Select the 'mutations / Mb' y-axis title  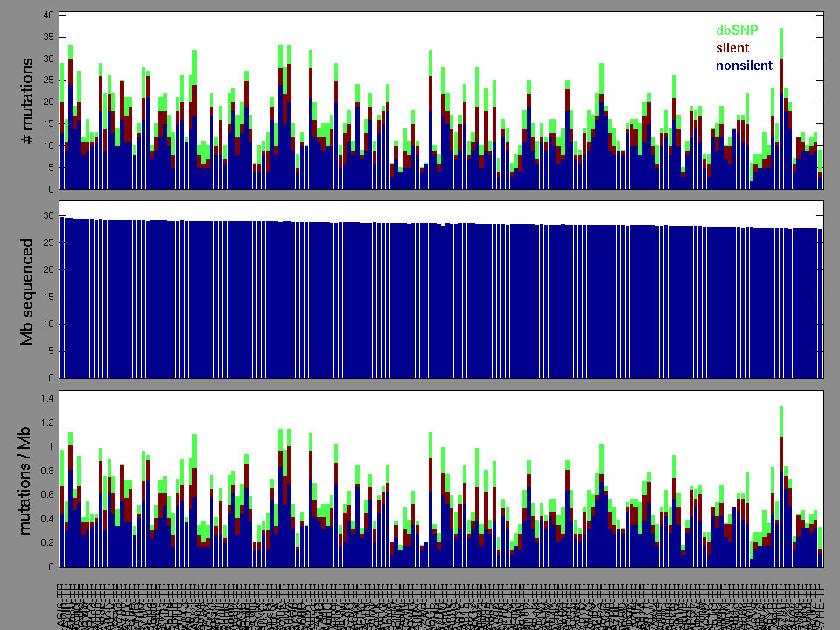pyautogui.click(x=28, y=479)
